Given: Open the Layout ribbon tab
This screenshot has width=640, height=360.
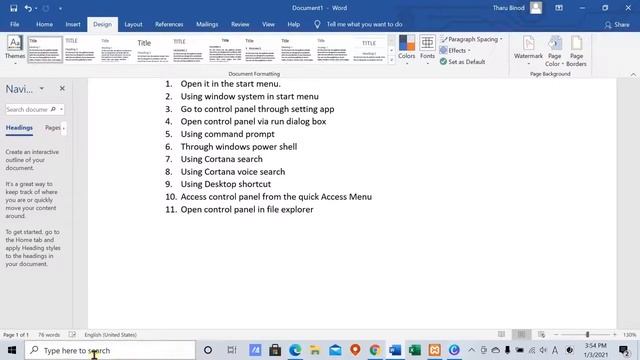Looking at the screenshot, I should tap(133, 24).
